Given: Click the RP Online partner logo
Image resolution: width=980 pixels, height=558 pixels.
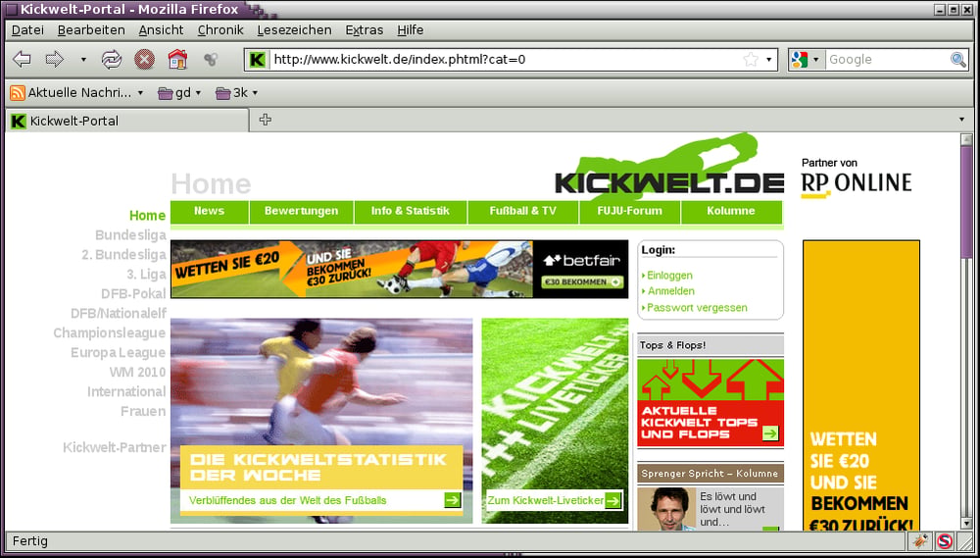Looking at the screenshot, I should tap(857, 184).
